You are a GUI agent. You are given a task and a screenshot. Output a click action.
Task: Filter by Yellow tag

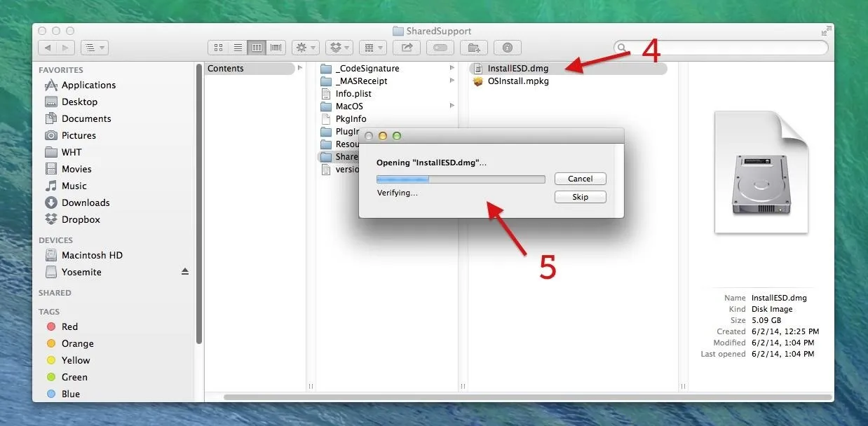pos(76,360)
